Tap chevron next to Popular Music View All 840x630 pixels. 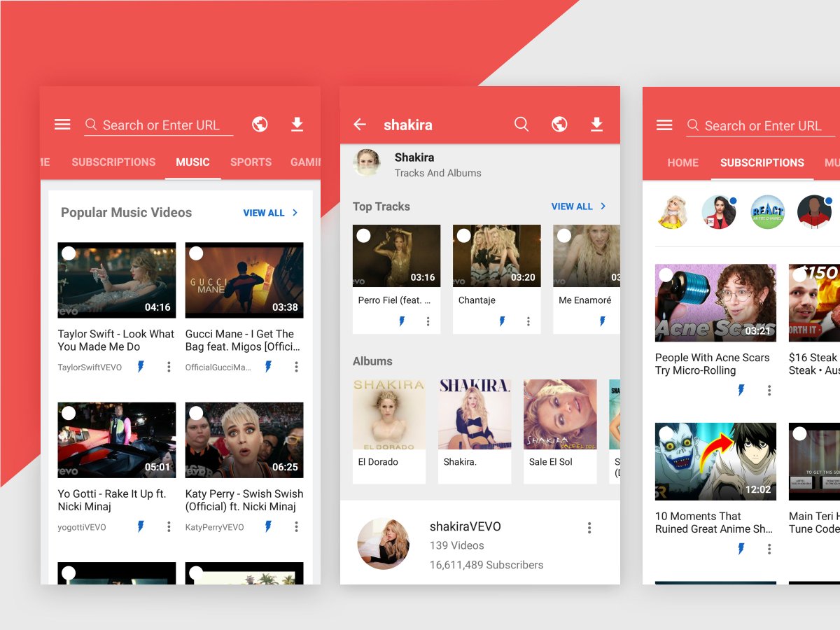(295, 213)
